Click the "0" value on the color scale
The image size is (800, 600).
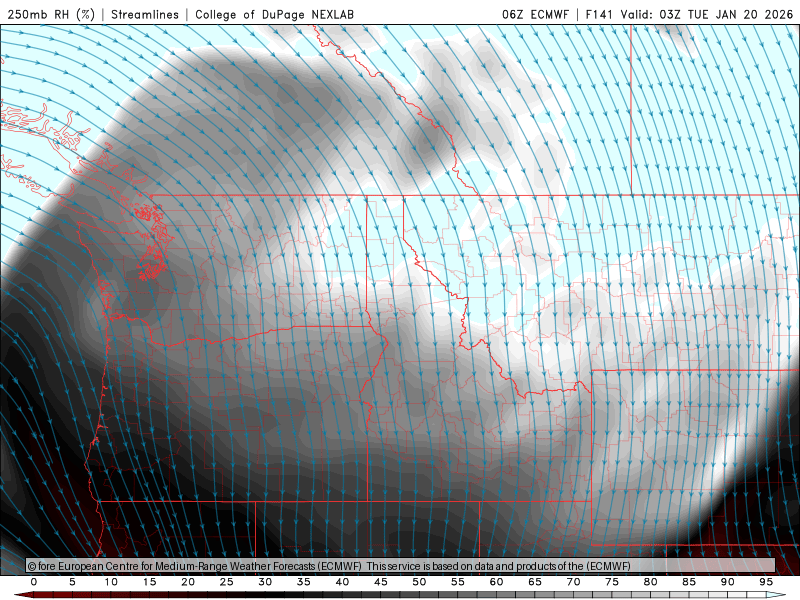pyautogui.click(x=34, y=582)
